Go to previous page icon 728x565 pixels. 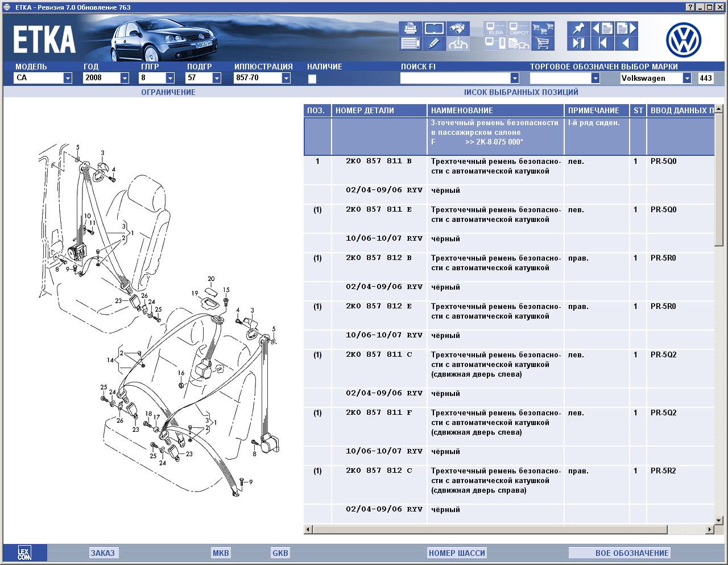tap(602, 28)
